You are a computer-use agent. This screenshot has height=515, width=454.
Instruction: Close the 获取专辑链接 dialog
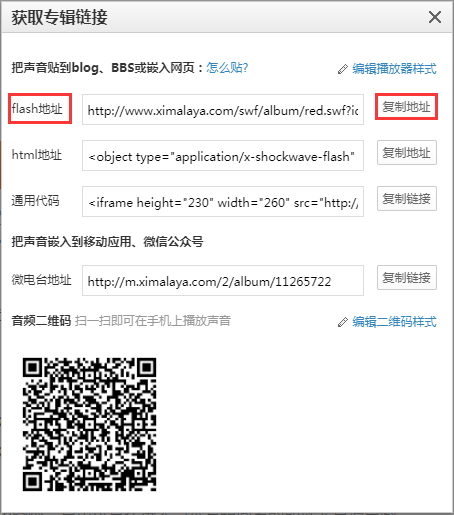pyautogui.click(x=435, y=17)
